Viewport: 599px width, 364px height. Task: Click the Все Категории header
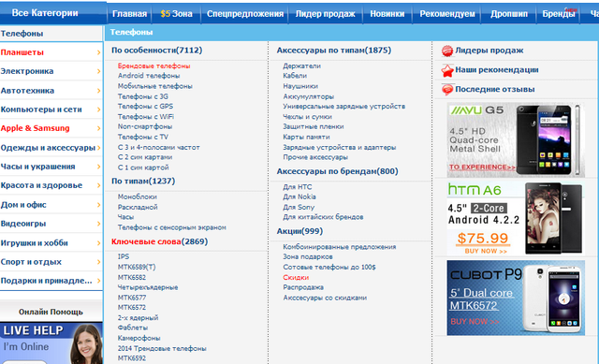click(x=45, y=13)
